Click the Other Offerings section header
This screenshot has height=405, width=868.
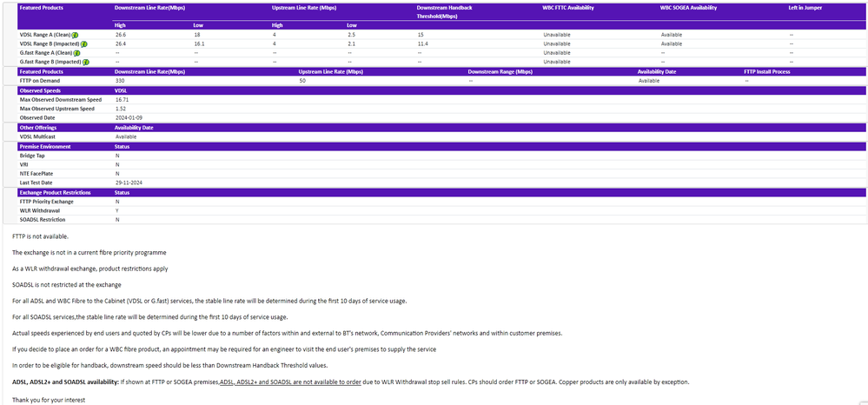point(38,127)
